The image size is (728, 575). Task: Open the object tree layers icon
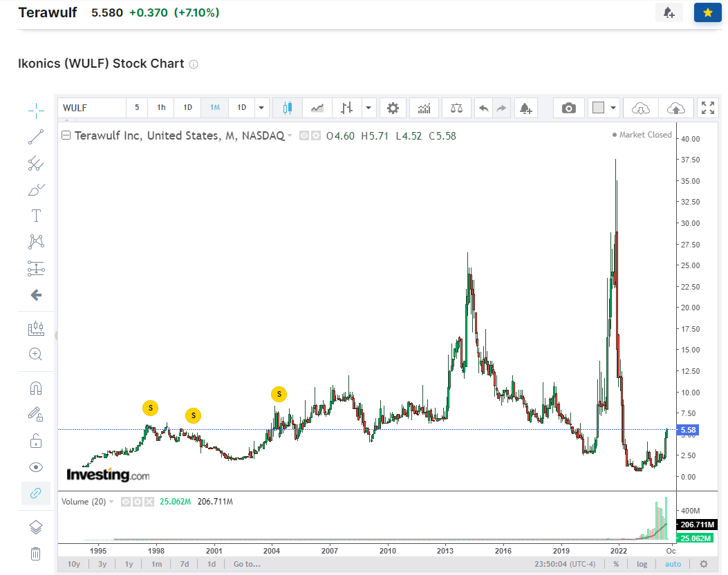coord(36,527)
